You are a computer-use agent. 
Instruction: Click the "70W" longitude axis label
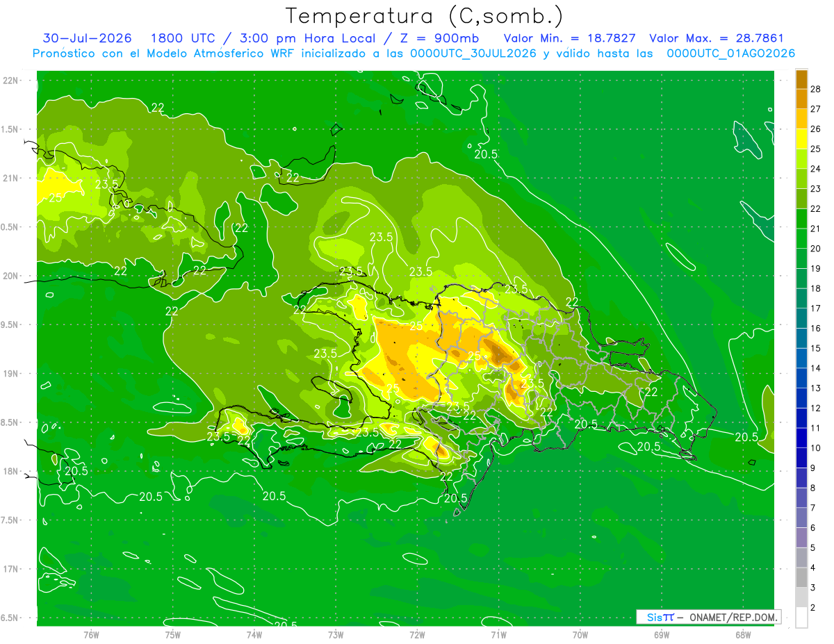[x=580, y=634]
